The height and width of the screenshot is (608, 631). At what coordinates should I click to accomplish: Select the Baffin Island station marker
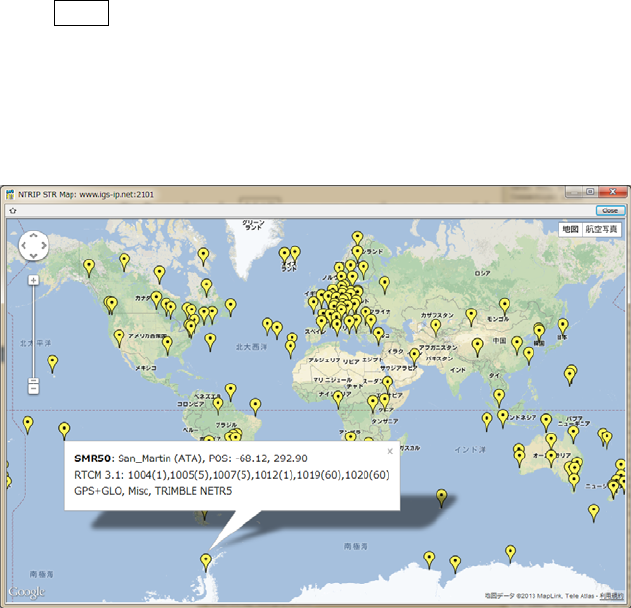(x=203, y=256)
